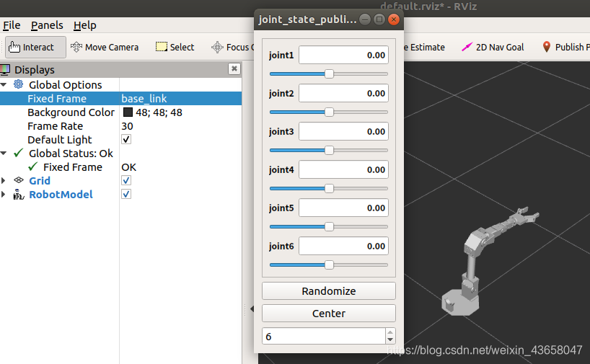Activate the 2D Nav Goal tool

coord(493,47)
